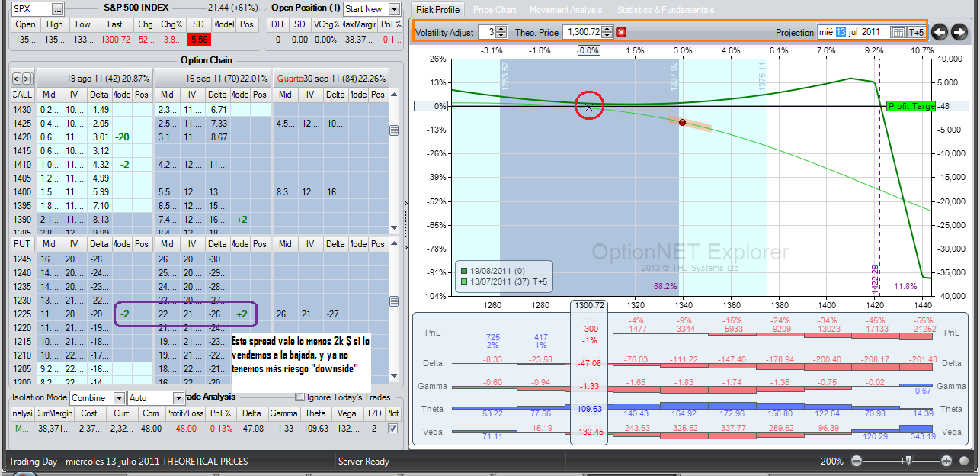Click the T+5 projection button
Screen dimensions: 980x476
point(916,32)
